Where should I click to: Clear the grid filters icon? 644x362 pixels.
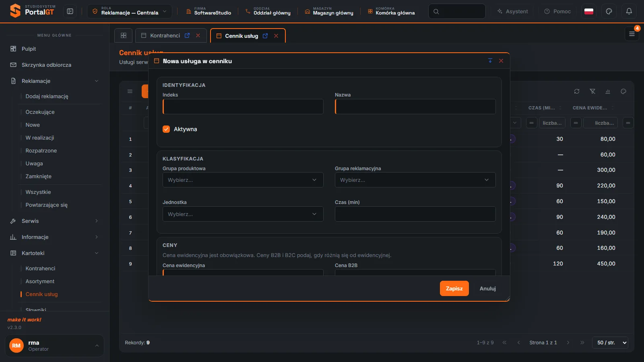click(x=592, y=91)
